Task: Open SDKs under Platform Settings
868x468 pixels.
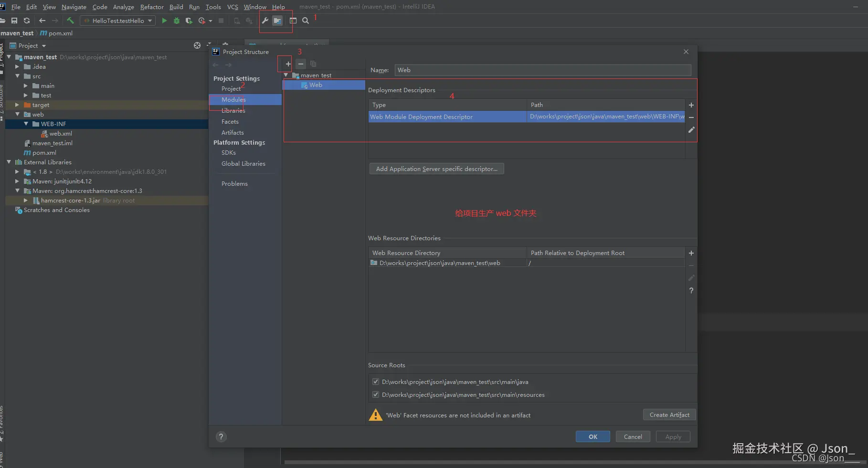Action: [229, 152]
